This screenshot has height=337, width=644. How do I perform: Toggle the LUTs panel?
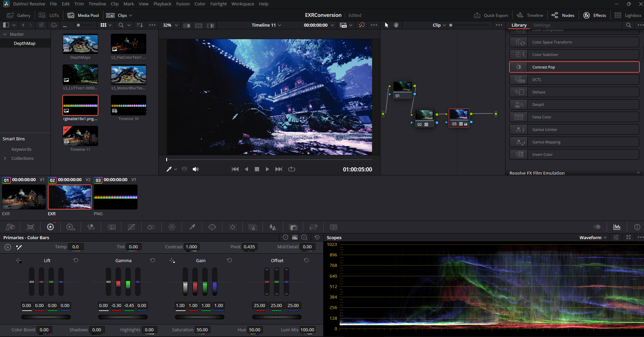coord(49,15)
